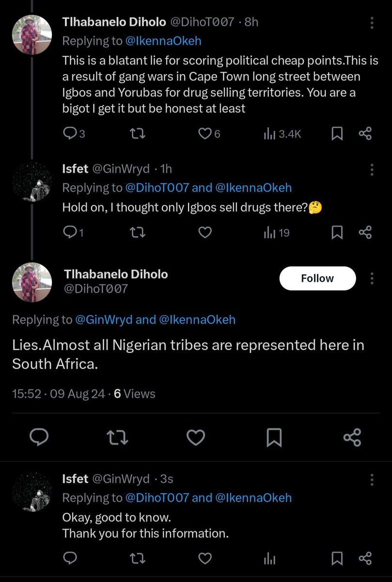View analytics on Isfet's 'good to know' reply
This screenshot has height=582, width=392.
[x=269, y=559]
